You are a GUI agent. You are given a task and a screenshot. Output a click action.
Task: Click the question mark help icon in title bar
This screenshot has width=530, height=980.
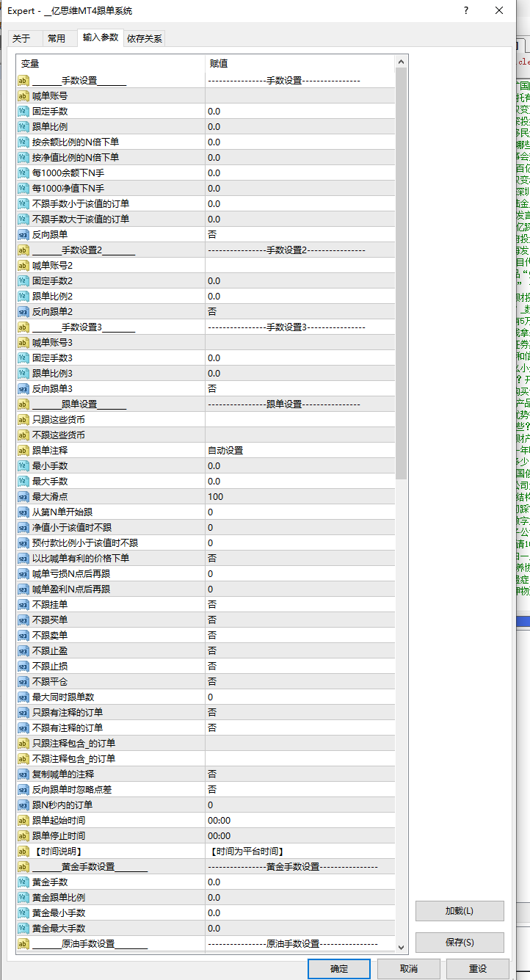tap(466, 11)
